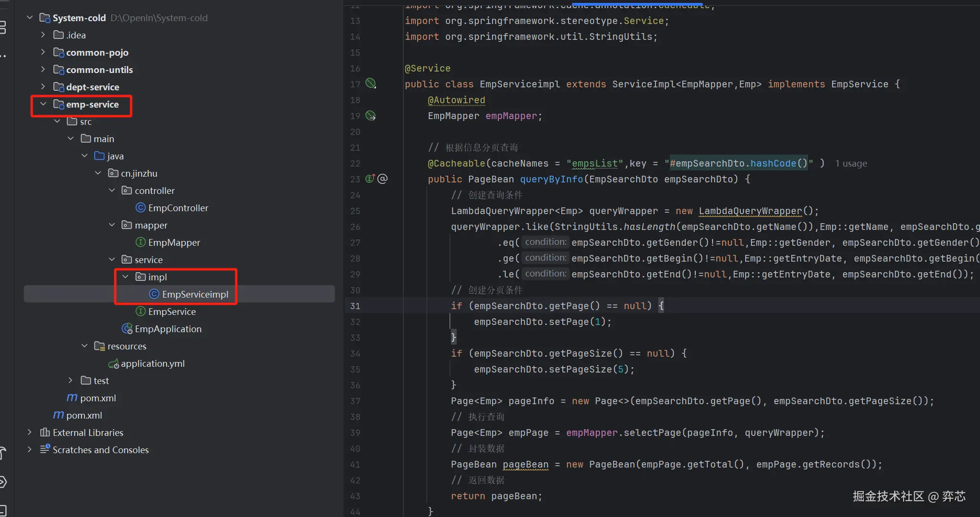Image resolution: width=980 pixels, height=517 pixels.
Task: Expand the Scratches and Consoles chevron
Action: point(30,450)
